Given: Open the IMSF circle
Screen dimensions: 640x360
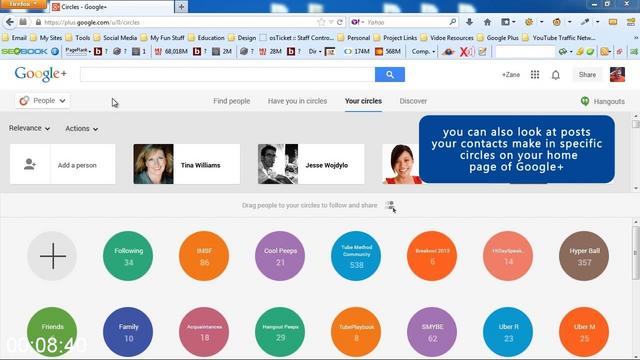Looking at the screenshot, I should coord(204,256).
